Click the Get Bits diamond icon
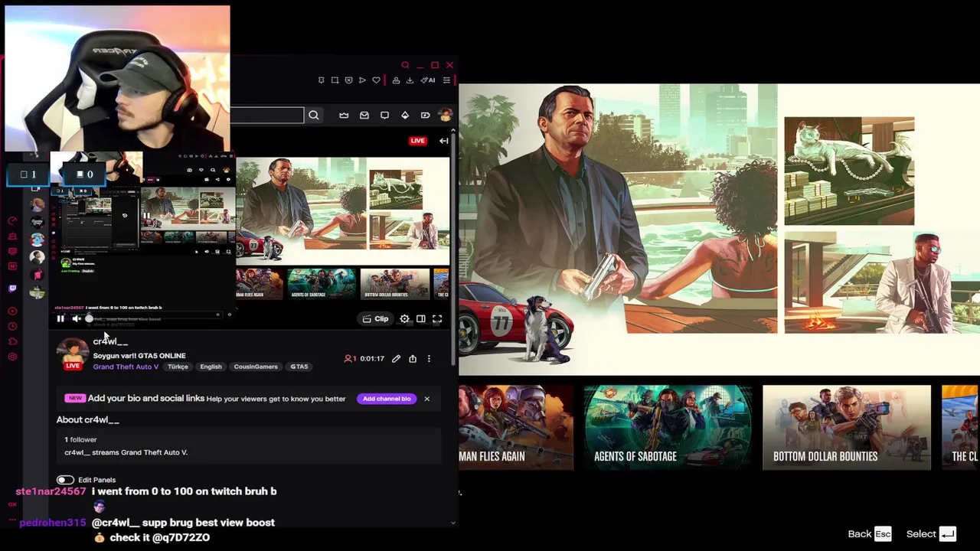980x551 pixels. click(405, 115)
